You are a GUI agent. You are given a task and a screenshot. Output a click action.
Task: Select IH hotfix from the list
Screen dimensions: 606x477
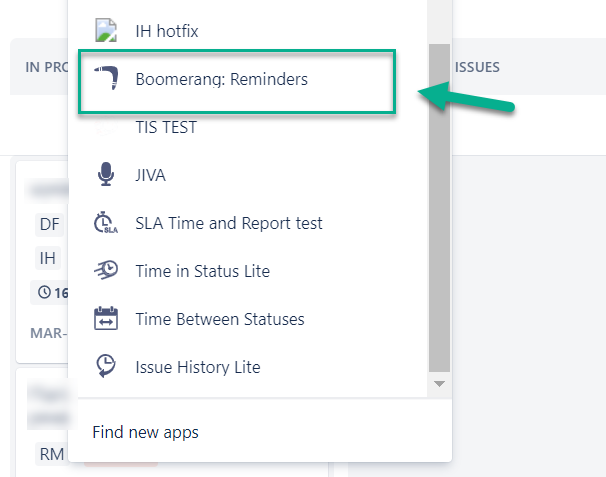(167, 31)
